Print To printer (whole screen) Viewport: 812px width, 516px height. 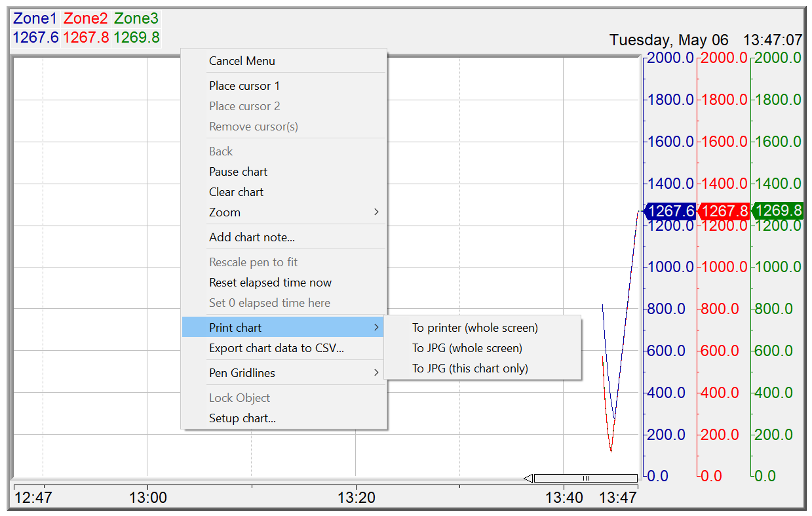click(x=474, y=328)
